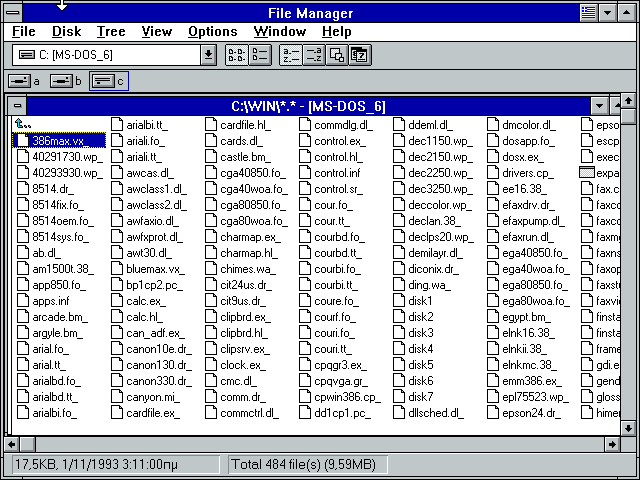Click the expand.exe program icon
This screenshot has width=640, height=480.
tap(587, 173)
